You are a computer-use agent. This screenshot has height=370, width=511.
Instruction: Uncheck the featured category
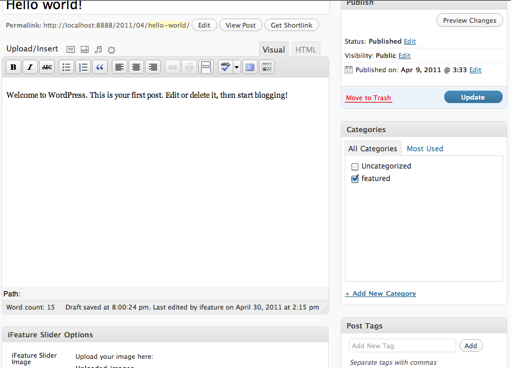tap(355, 179)
